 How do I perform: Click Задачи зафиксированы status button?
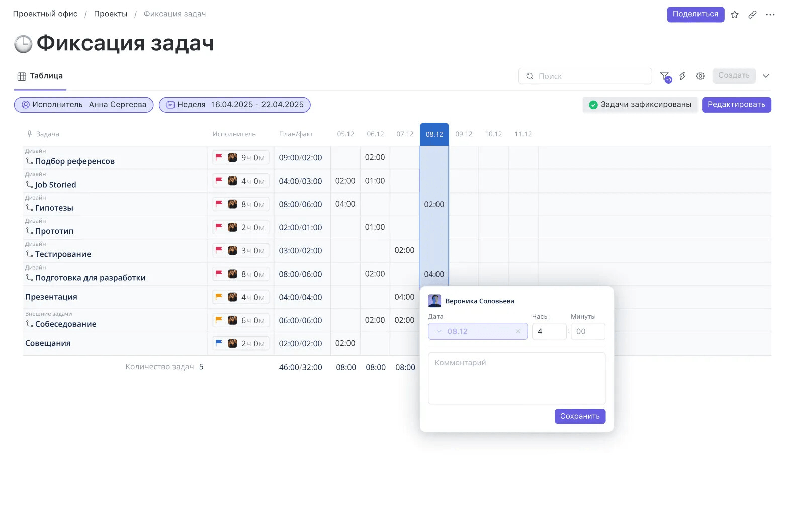click(x=640, y=105)
